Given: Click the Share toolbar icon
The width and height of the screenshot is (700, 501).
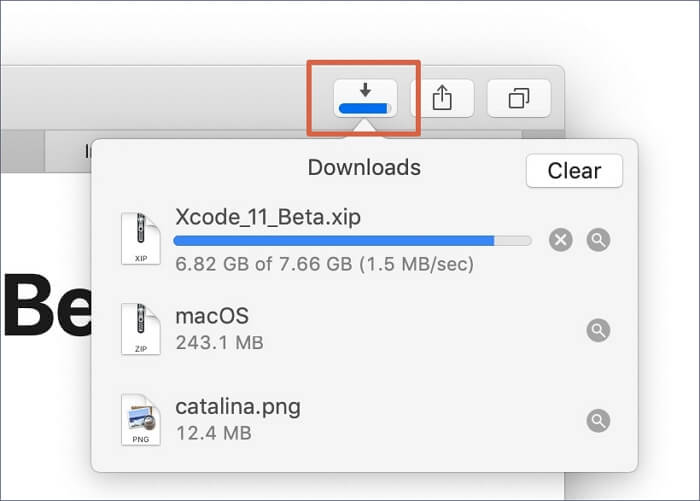Looking at the screenshot, I should pyautogui.click(x=442, y=98).
